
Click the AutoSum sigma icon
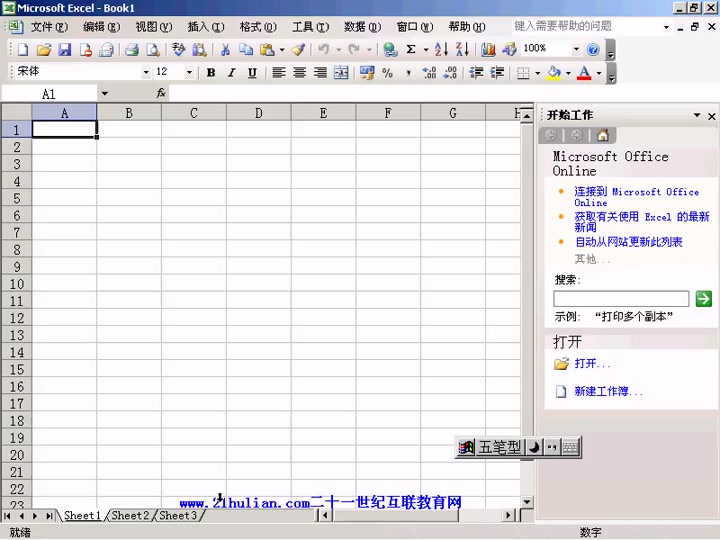click(411, 49)
